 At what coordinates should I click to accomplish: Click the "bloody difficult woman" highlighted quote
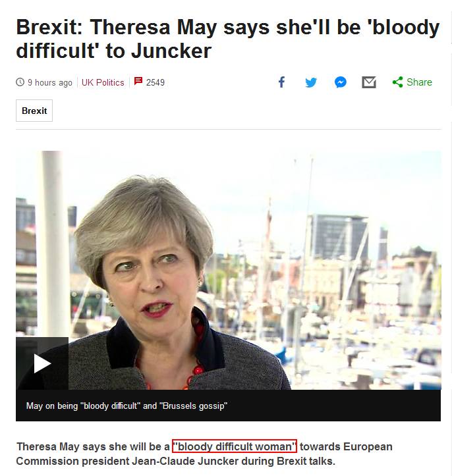click(234, 446)
